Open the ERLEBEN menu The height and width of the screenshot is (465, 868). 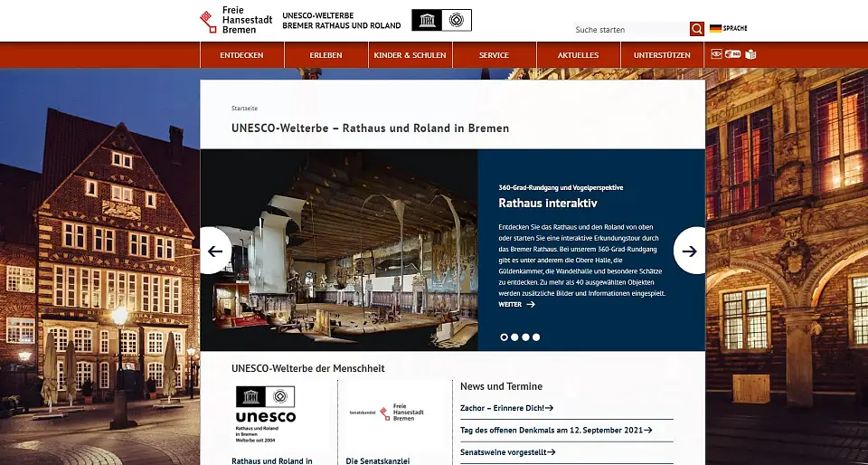pos(326,55)
